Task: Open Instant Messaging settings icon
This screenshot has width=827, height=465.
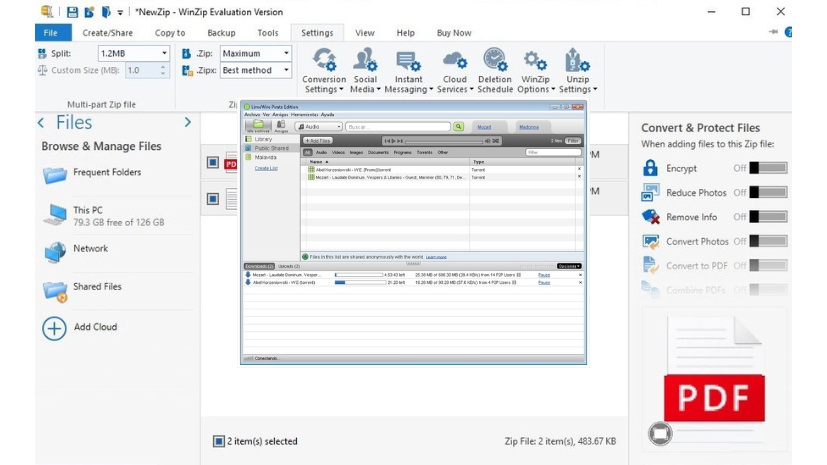Action: (x=408, y=62)
